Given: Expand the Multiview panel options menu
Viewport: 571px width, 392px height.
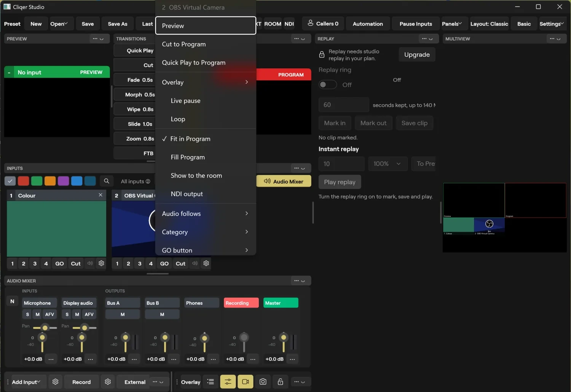Looking at the screenshot, I should (x=555, y=39).
